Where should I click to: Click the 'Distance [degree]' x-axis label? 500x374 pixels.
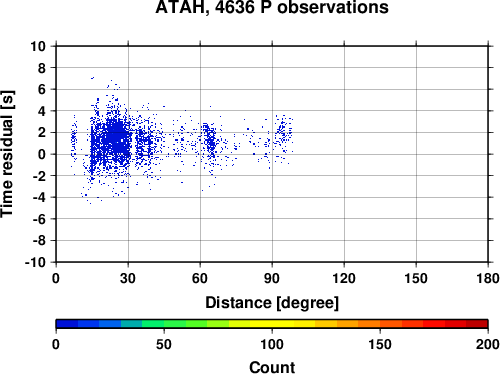[x=272, y=303]
